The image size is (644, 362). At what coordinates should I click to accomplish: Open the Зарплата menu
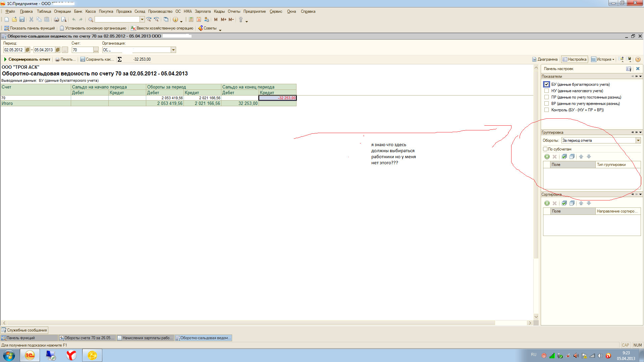coord(203,11)
